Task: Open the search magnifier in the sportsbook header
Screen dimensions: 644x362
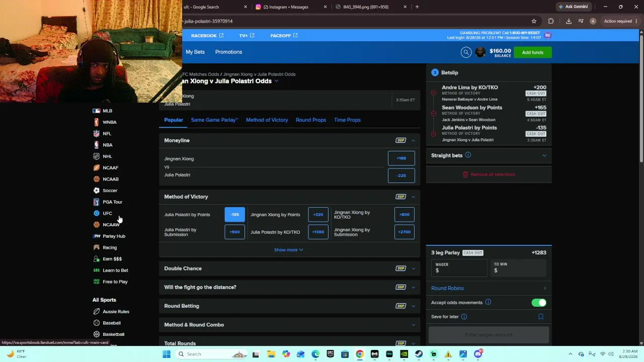Action: pyautogui.click(x=466, y=52)
